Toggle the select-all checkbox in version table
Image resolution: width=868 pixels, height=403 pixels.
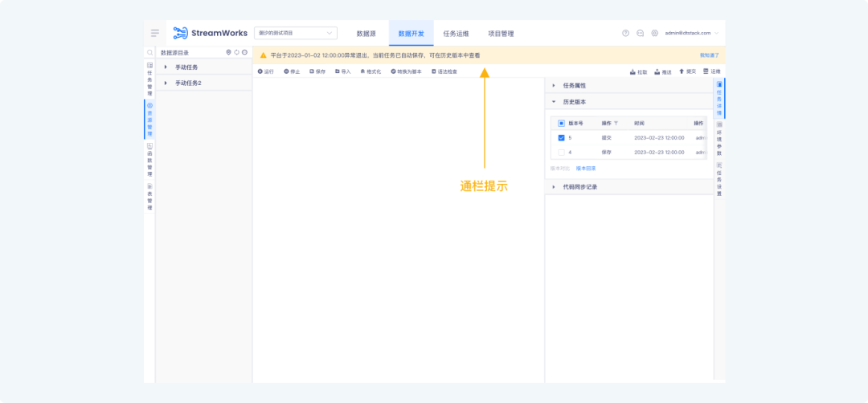[561, 124]
